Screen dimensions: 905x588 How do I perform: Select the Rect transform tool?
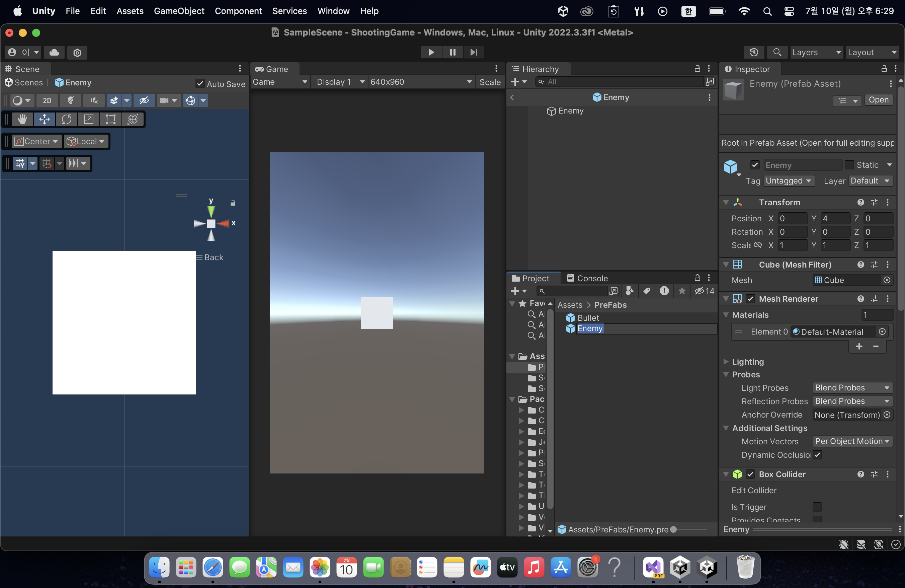tap(111, 120)
